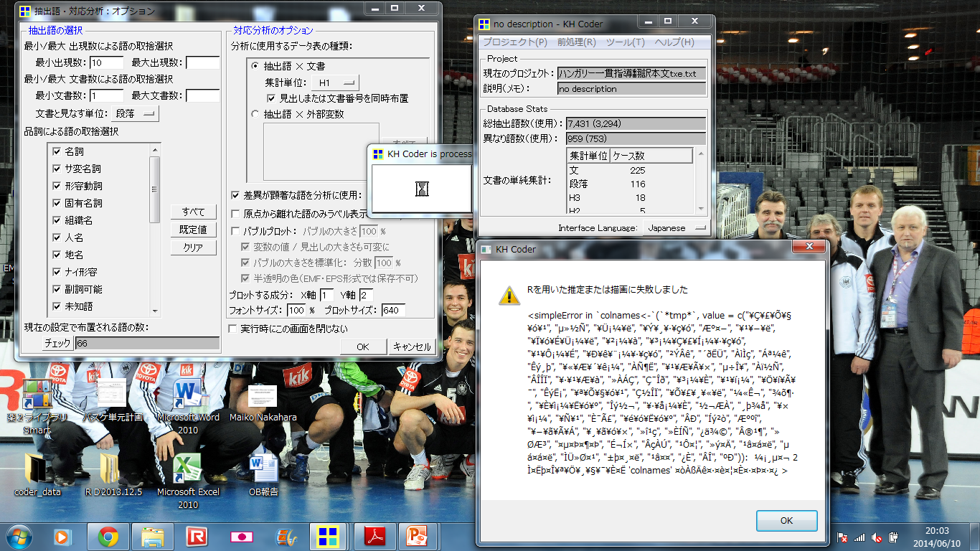Open the 前処理(R) menu
Viewport: 980px width, 551px height.
577,42
